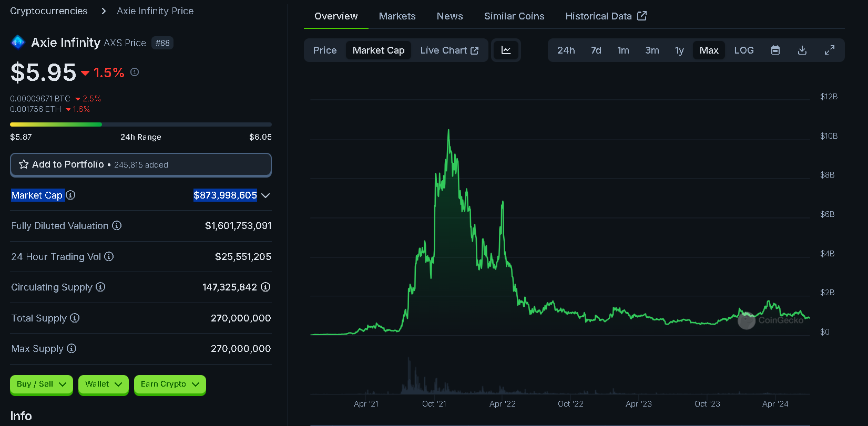Screen dimensions: 868x426
Task: Click the 24h Range progress bar
Action: point(141,124)
